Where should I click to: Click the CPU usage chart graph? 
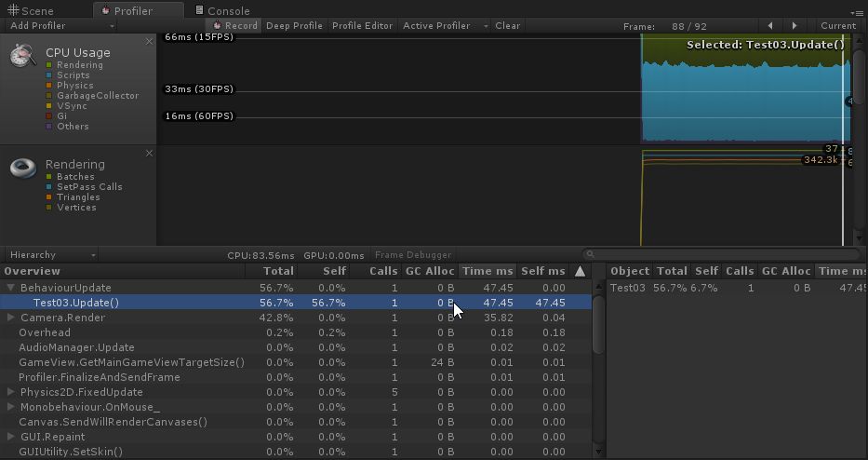[505, 89]
